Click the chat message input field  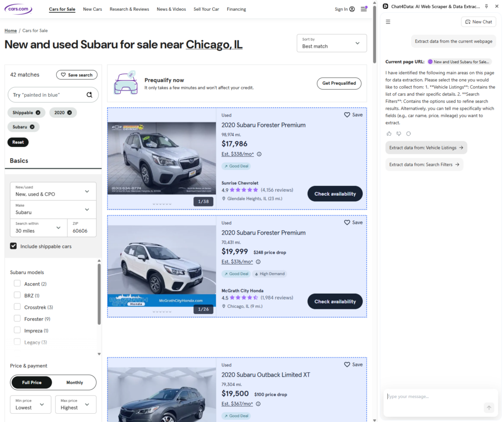point(433,397)
